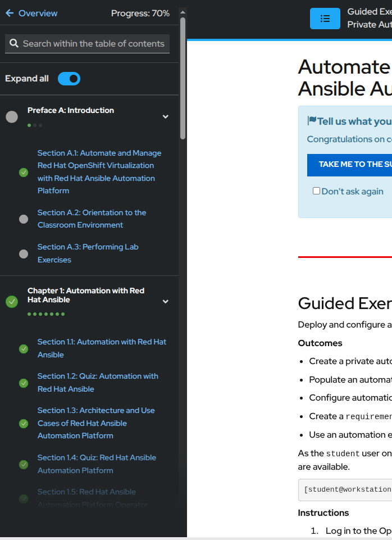Click Preface A gray status circle
Screen dimensions: 392x540
[x=12, y=117]
